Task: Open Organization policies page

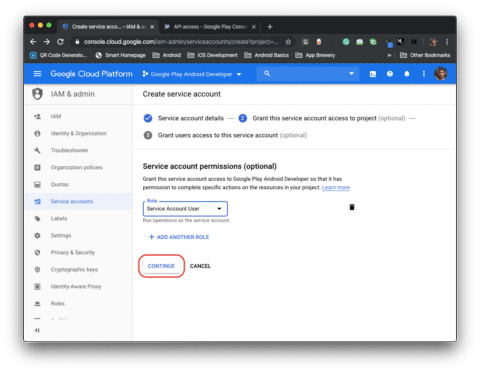Action: (x=76, y=167)
